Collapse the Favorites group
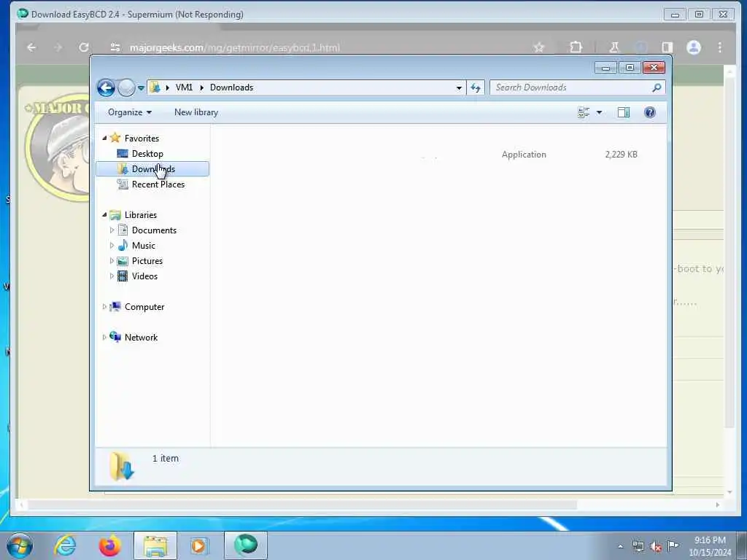This screenshot has height=560, width=747. [x=104, y=138]
